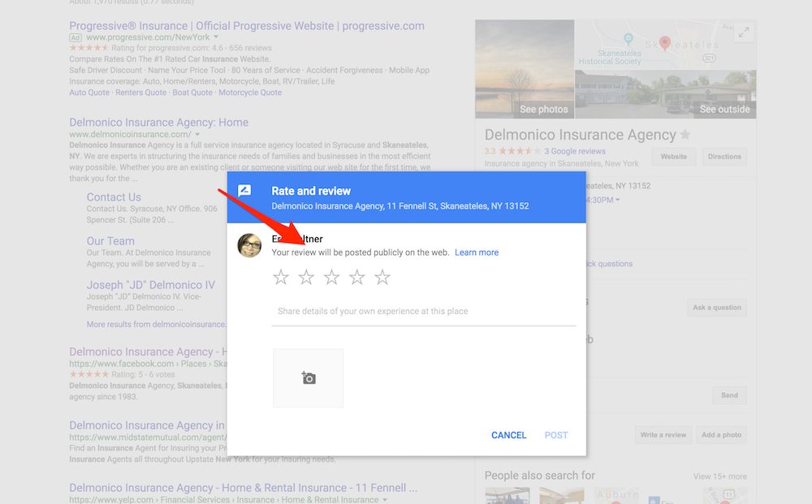Open the Progressive ad URL dropdown arrow
Image resolution: width=812 pixels, height=504 pixels.
click(216, 37)
